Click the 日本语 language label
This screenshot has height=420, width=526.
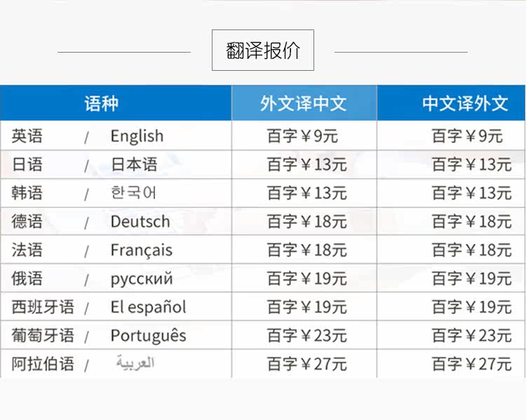(x=134, y=165)
